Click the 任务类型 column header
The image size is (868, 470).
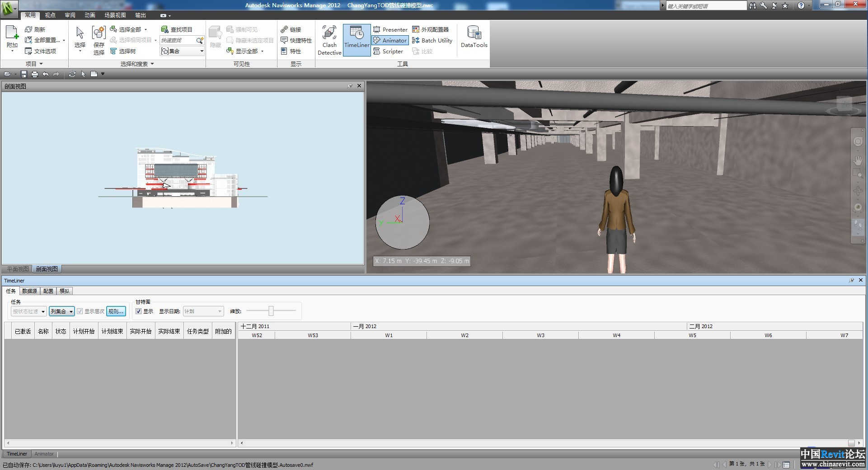pyautogui.click(x=198, y=331)
